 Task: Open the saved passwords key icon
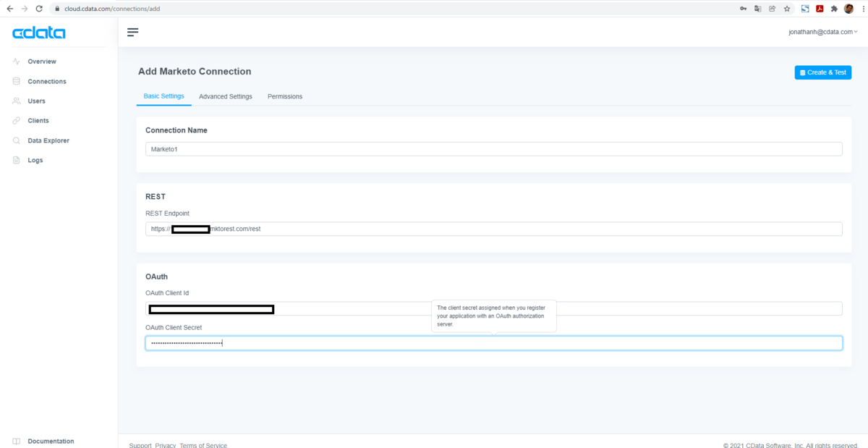click(x=743, y=9)
